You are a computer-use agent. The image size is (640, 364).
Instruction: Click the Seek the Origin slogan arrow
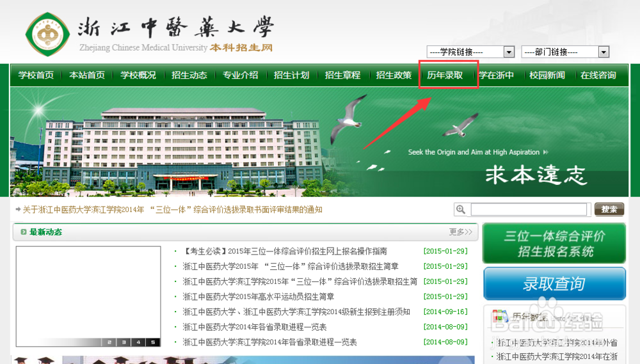point(546,152)
